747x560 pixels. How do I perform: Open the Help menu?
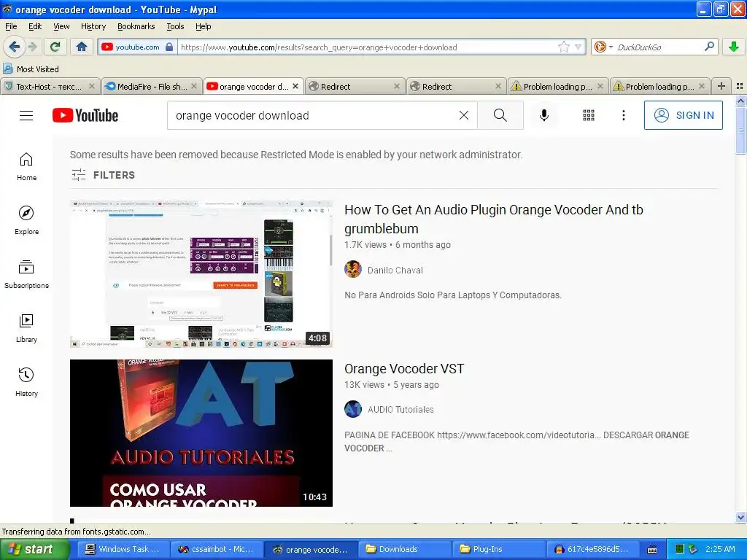pos(203,26)
